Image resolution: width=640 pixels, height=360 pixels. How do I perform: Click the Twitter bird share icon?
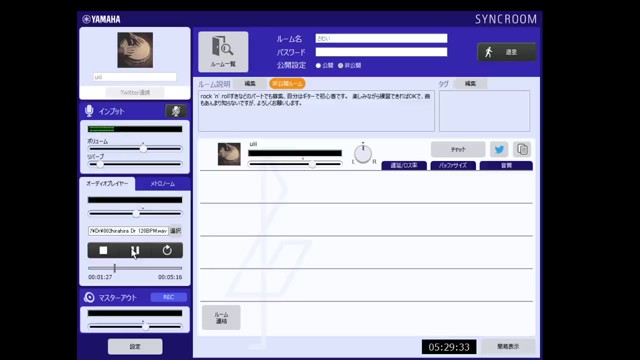499,149
